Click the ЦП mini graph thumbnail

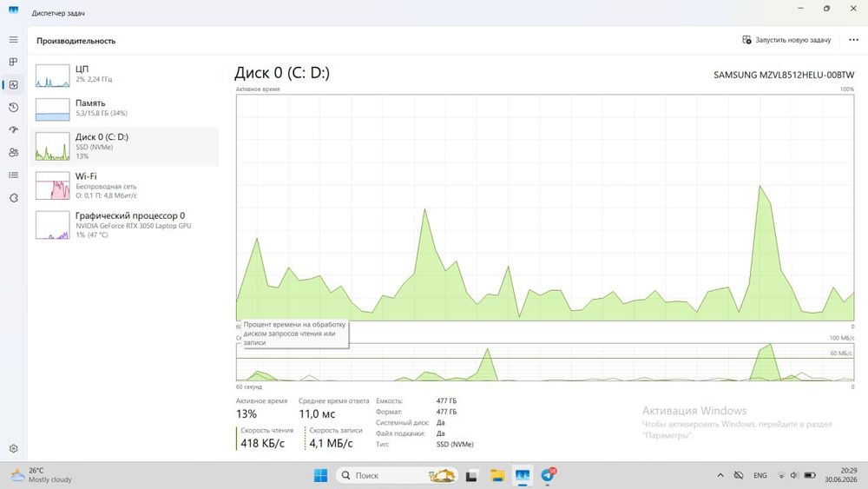tap(53, 76)
